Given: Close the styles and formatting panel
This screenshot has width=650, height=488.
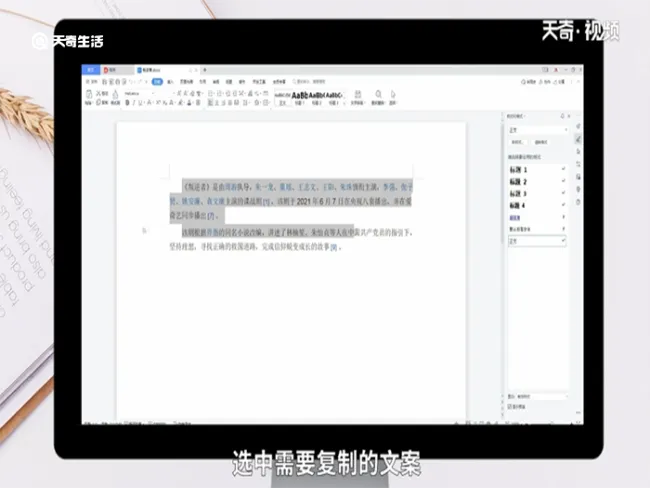Looking at the screenshot, I should pyautogui.click(x=569, y=116).
